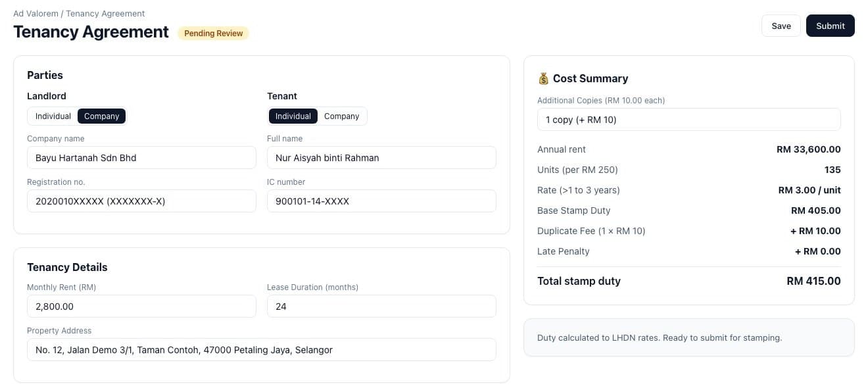868x392 pixels.
Task: Set Landlord type to Company
Action: pyautogui.click(x=102, y=116)
